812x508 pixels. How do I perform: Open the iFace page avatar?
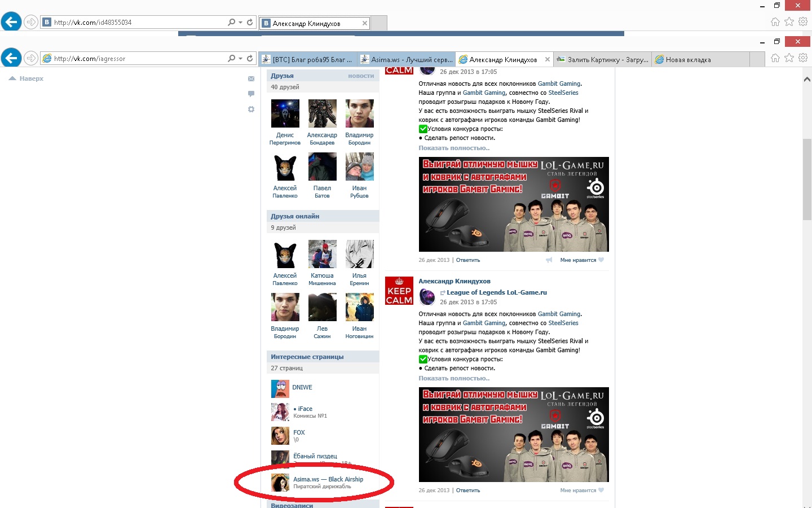pyautogui.click(x=280, y=412)
